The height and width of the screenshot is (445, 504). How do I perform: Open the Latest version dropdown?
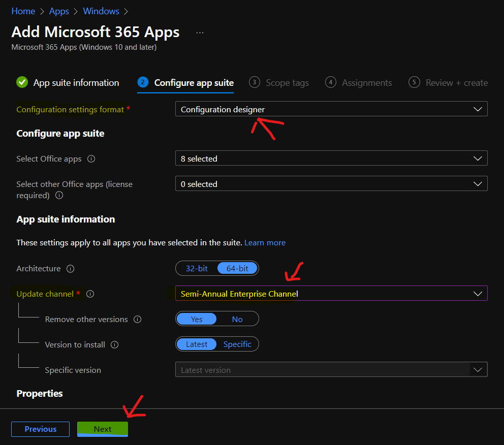(331, 369)
